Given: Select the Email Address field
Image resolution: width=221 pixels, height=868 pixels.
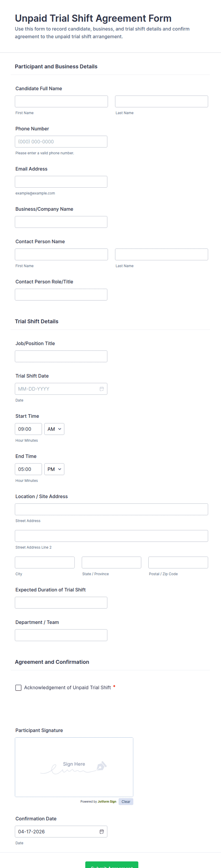Looking at the screenshot, I should tap(61, 182).
